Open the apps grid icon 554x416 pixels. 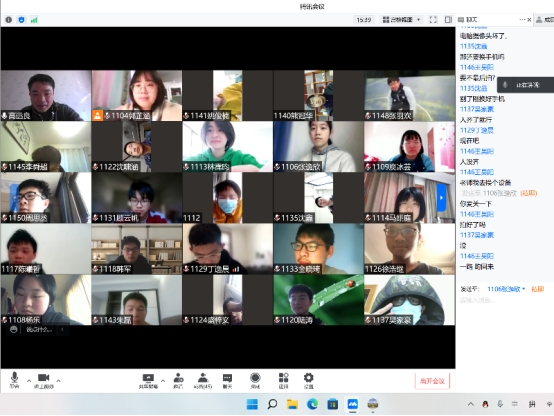(x=283, y=381)
